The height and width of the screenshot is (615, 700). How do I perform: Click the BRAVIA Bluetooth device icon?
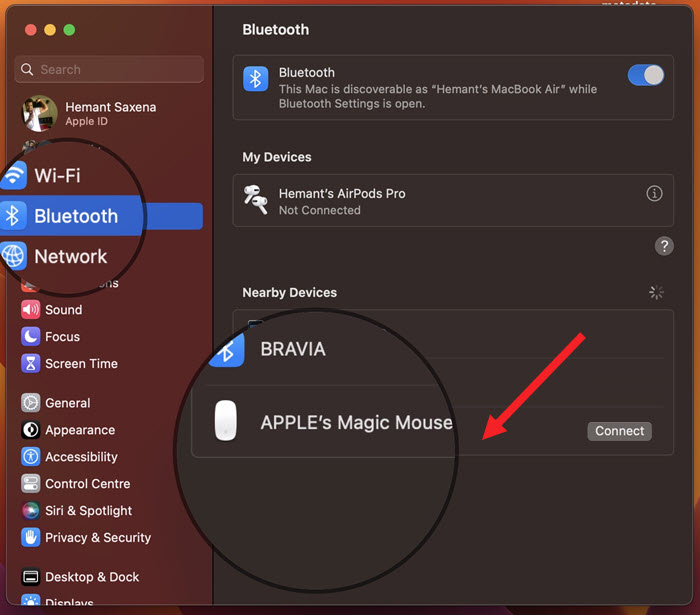point(227,350)
